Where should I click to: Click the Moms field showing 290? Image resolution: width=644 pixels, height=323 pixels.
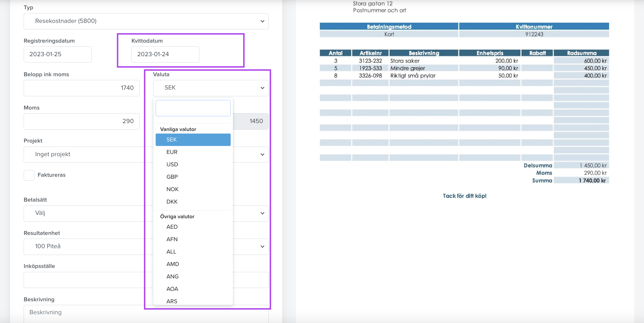[81, 121]
